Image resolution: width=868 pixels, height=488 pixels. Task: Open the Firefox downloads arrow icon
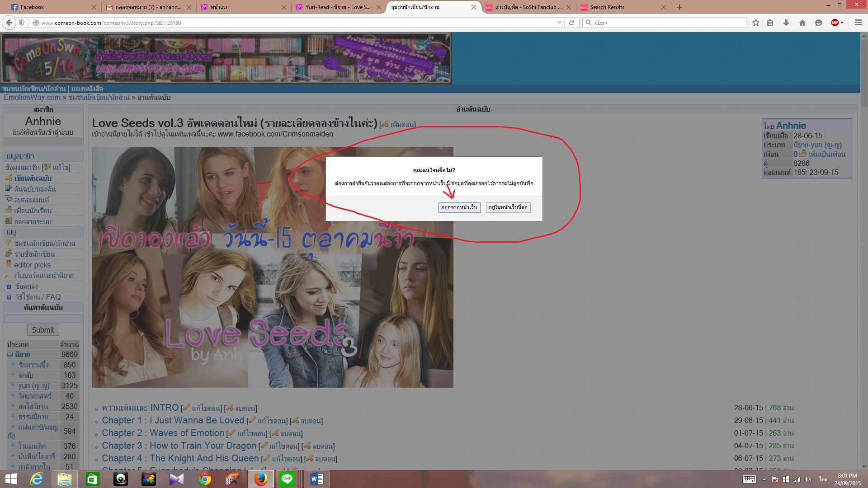tap(786, 23)
